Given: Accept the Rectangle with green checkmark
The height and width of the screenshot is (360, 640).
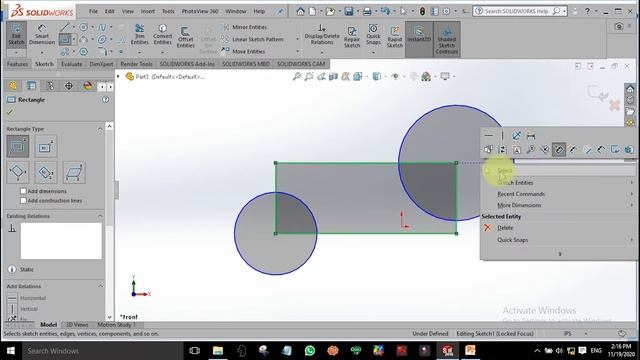Looking at the screenshot, I should click(10, 112).
